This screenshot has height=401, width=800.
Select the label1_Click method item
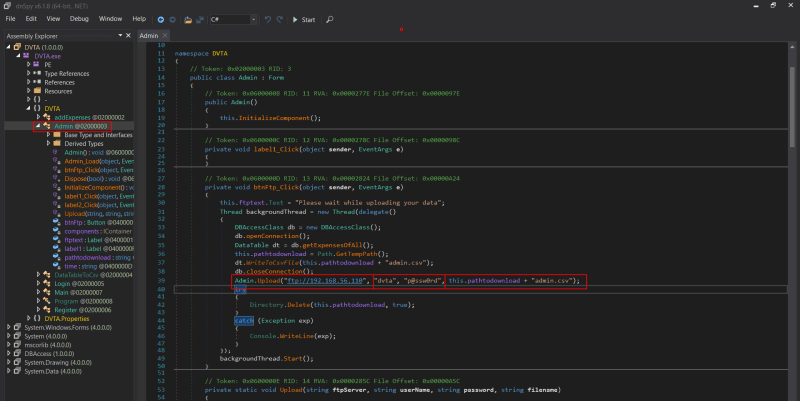[98, 196]
